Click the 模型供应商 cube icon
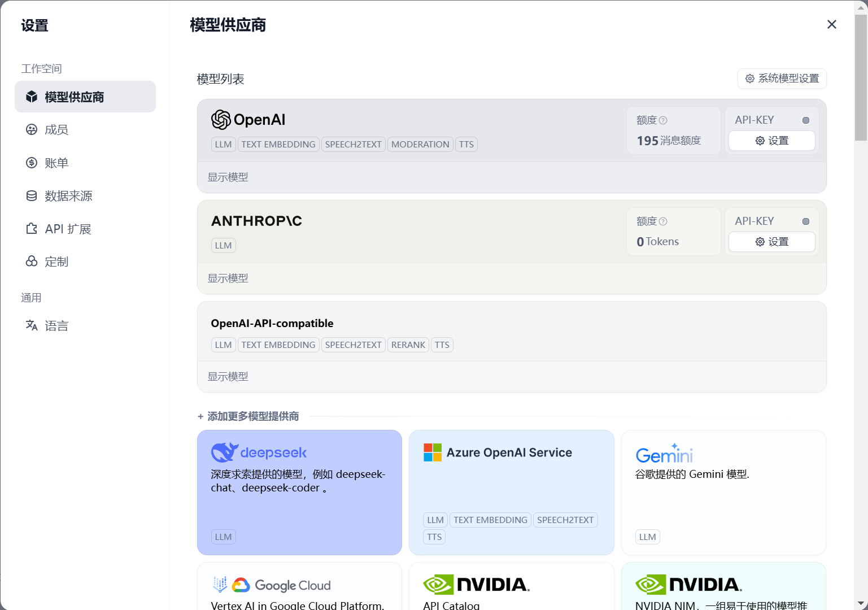The width and height of the screenshot is (868, 610). [32, 97]
